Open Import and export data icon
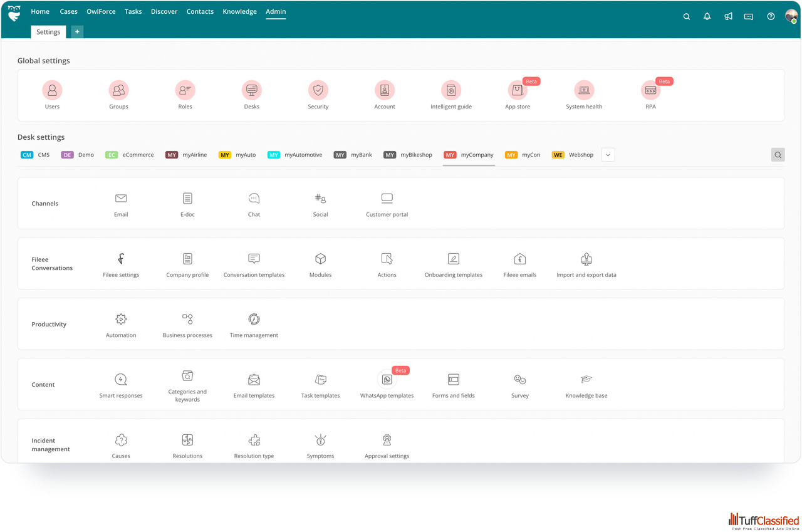The height and width of the screenshot is (532, 802). [586, 259]
